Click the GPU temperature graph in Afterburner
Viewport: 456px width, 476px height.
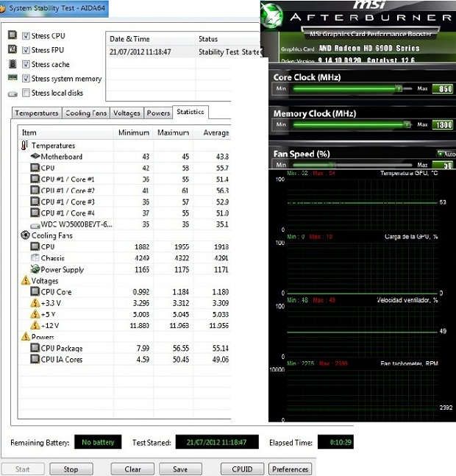(362, 205)
